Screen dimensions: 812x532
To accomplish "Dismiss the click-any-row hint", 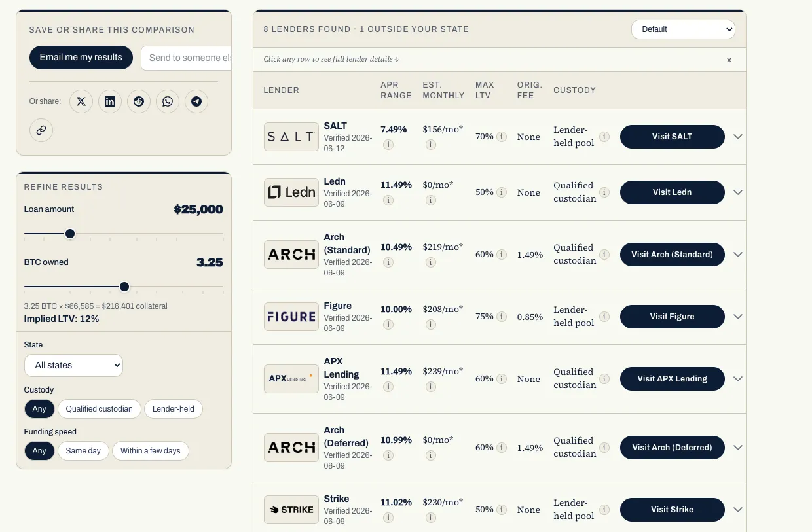I will (729, 60).
